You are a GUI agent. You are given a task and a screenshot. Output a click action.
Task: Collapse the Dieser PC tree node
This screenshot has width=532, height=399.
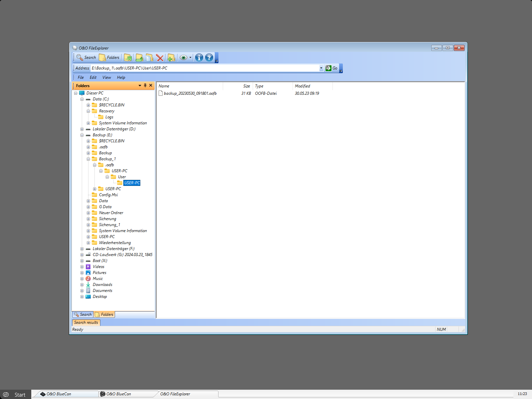pyautogui.click(x=76, y=93)
